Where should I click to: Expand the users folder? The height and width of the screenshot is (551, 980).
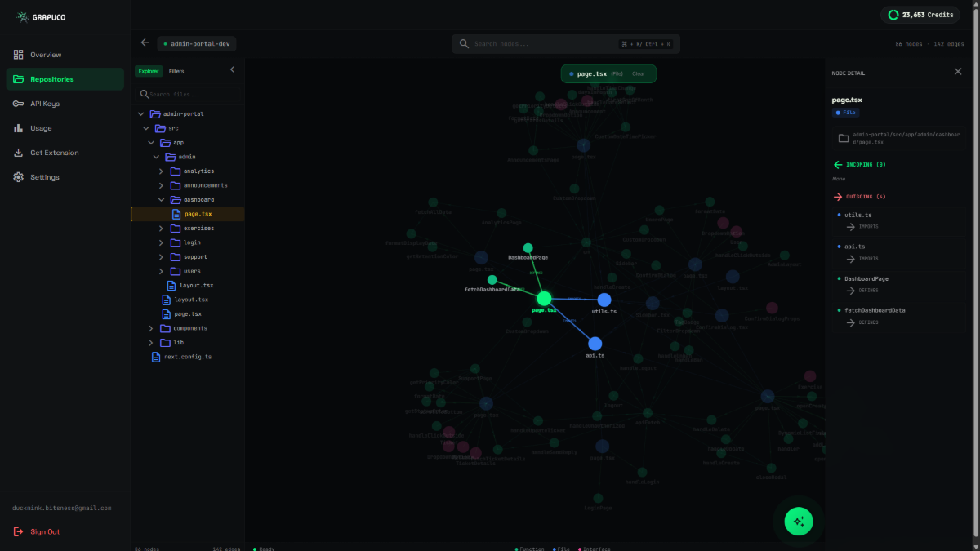tap(161, 271)
